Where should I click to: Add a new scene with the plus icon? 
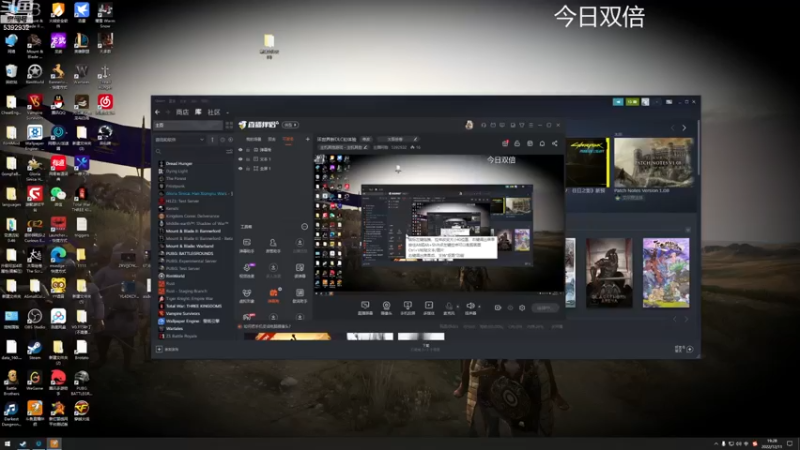308,139
